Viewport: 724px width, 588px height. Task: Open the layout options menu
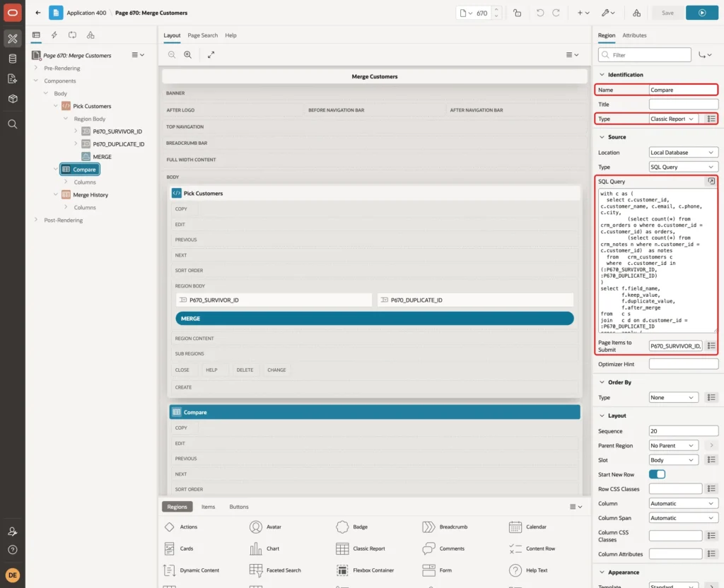click(572, 54)
